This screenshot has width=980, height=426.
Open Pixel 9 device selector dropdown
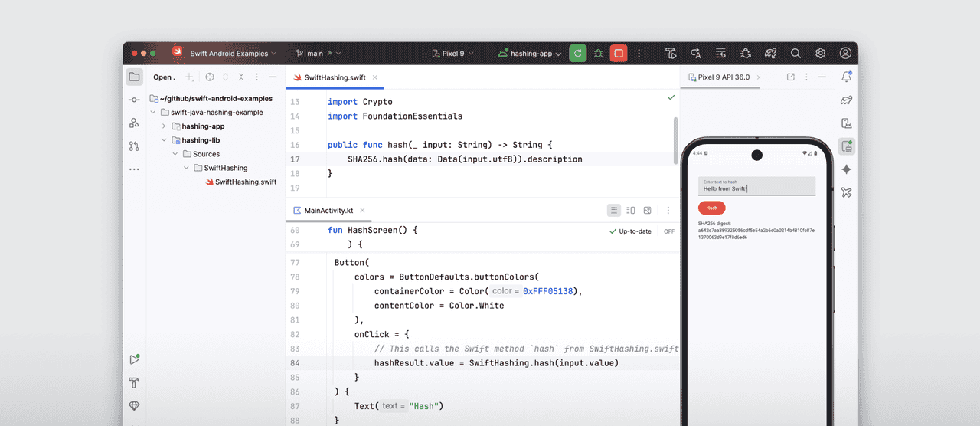coord(452,54)
